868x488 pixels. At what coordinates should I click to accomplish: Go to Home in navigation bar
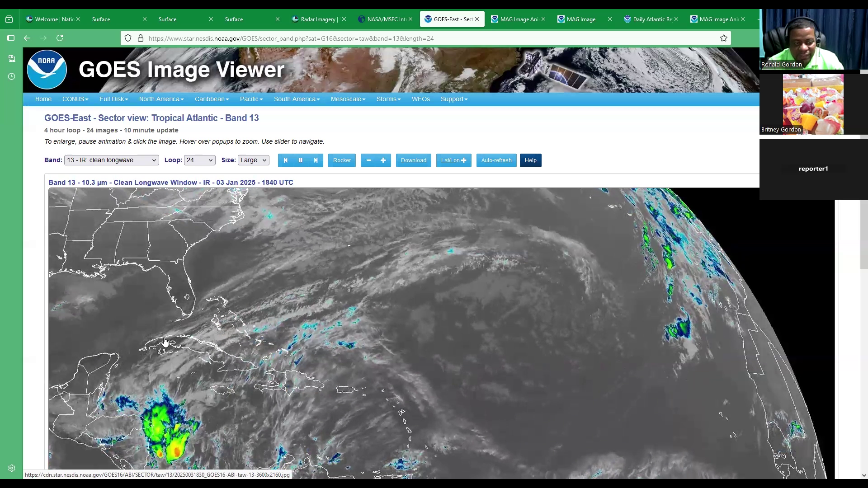point(43,99)
